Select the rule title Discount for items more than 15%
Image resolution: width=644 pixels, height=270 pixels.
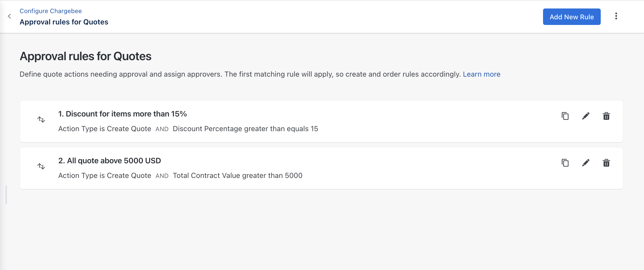coord(122,114)
